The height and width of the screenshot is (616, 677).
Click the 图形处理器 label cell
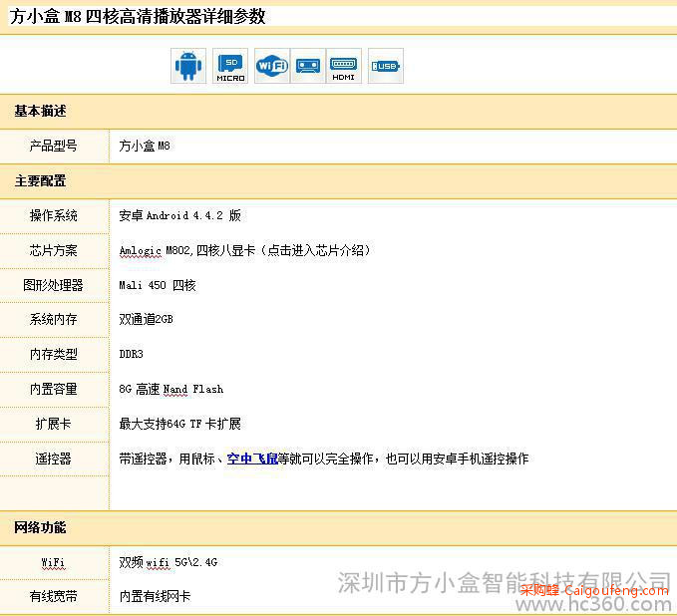coord(54,285)
